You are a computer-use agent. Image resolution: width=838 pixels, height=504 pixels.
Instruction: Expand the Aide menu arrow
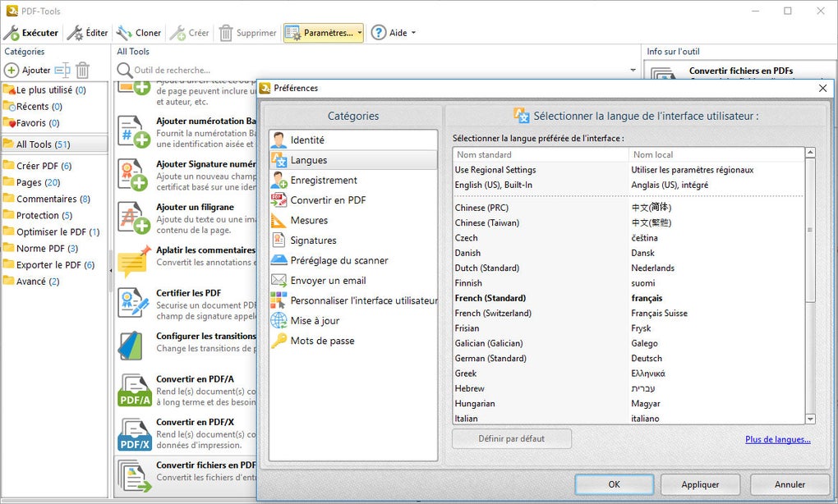(413, 33)
